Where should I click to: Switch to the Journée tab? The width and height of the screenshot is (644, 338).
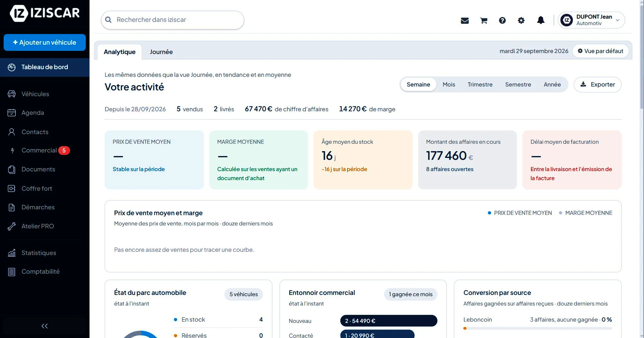pos(161,52)
